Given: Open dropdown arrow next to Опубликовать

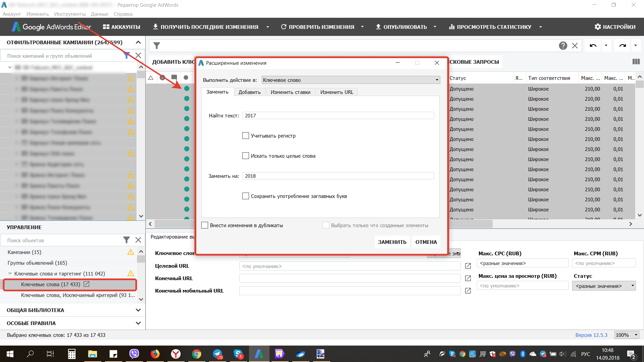Looking at the screenshot, I should 435,27.
